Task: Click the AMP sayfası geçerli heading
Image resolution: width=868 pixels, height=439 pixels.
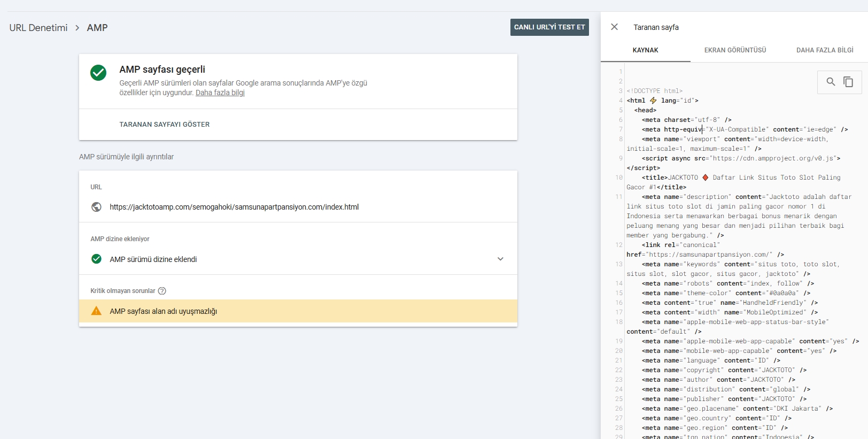Action: point(162,70)
